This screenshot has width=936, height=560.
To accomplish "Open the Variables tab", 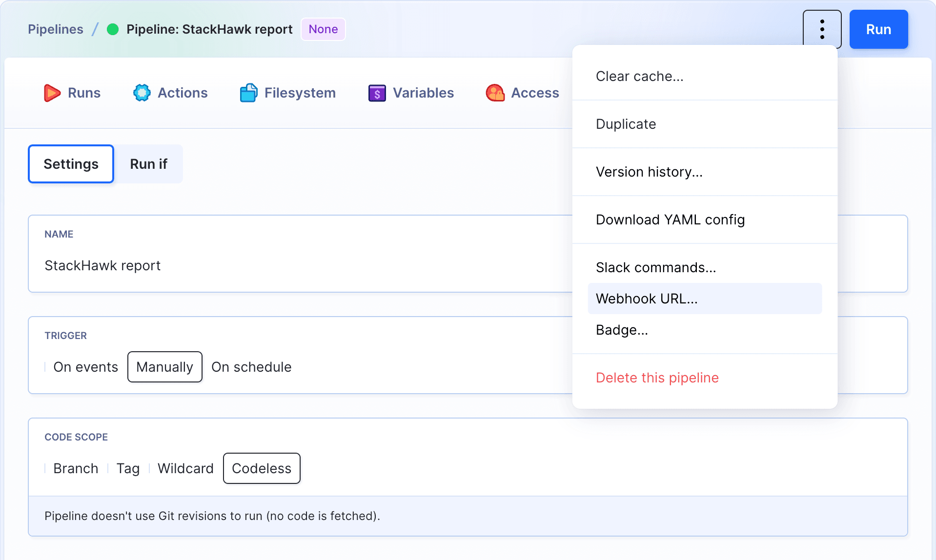I will [x=411, y=93].
